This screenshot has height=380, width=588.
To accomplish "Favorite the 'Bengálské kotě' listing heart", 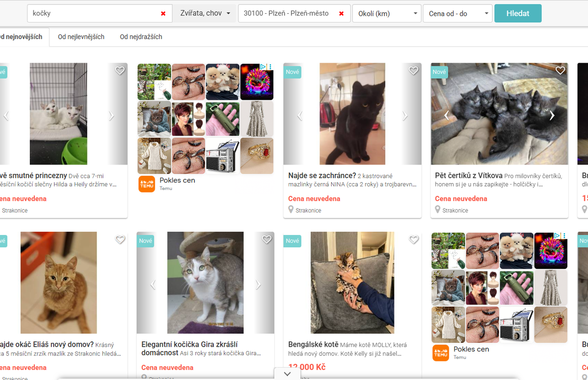I will (x=414, y=239).
